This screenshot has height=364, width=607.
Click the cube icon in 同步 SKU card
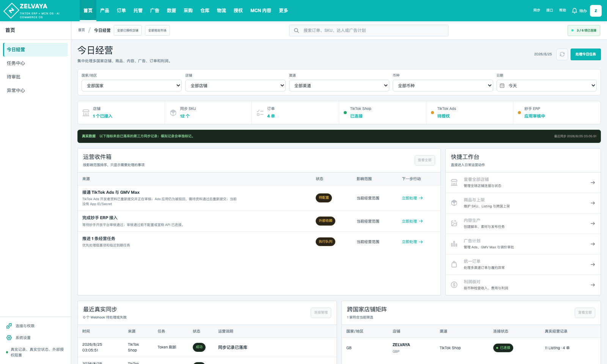click(x=173, y=113)
